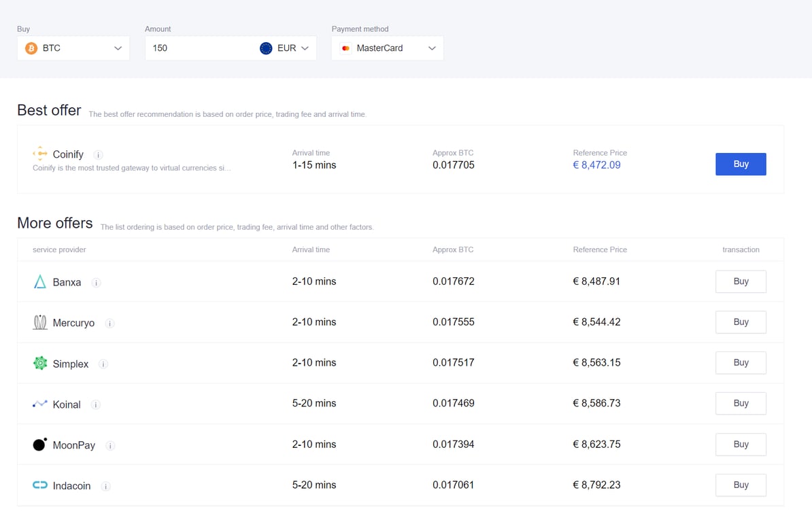Viewport: 812px width, 522px height.
Task: Expand the EUR currency selector
Action: pyautogui.click(x=285, y=48)
